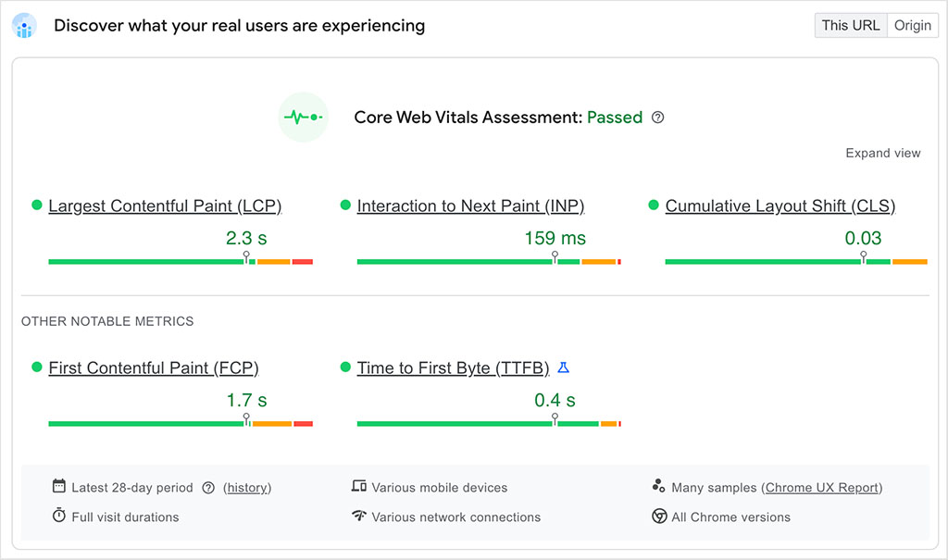Viewport: 948px width, 560px height.
Task: Click the green status dot next to TTFB
Action: (x=346, y=367)
